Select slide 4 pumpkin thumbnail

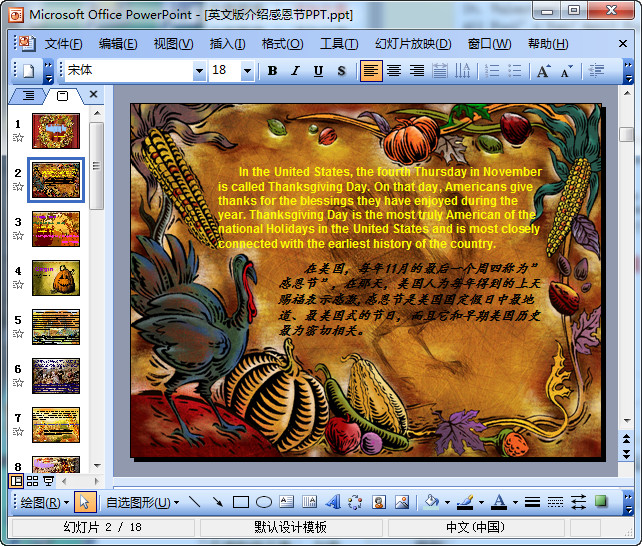tap(56, 278)
